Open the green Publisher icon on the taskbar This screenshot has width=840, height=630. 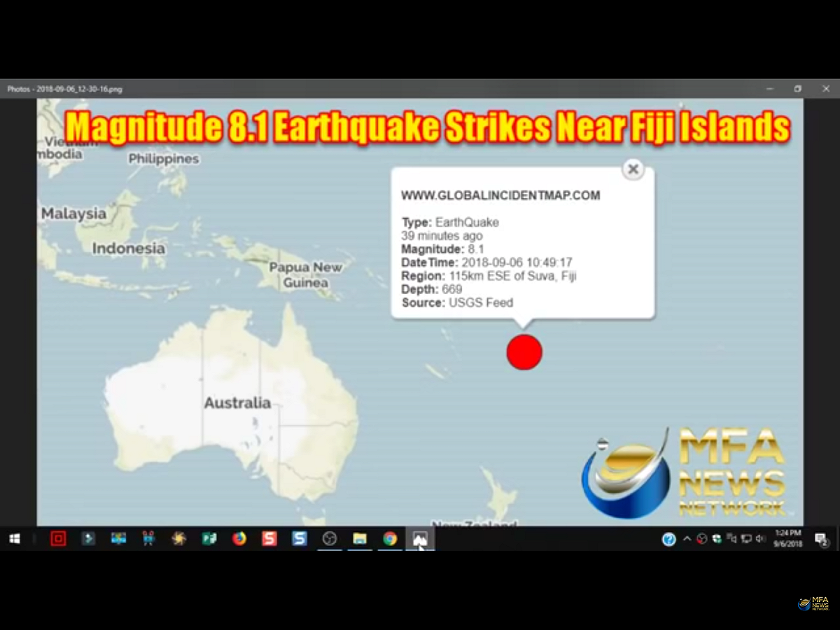tap(209, 538)
